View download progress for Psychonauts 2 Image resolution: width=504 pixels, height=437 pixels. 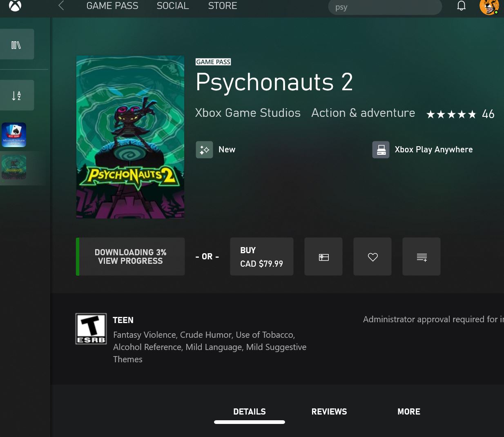[x=131, y=257]
